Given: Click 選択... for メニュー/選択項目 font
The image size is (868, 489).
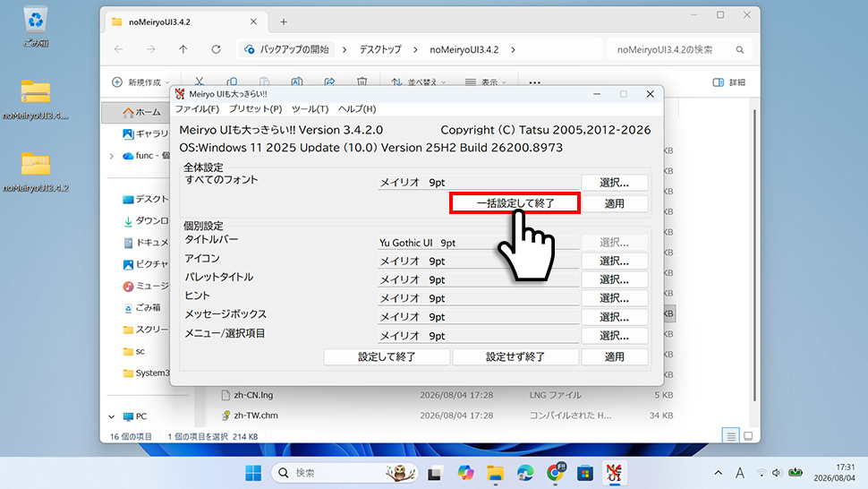Looking at the screenshot, I should coord(615,336).
